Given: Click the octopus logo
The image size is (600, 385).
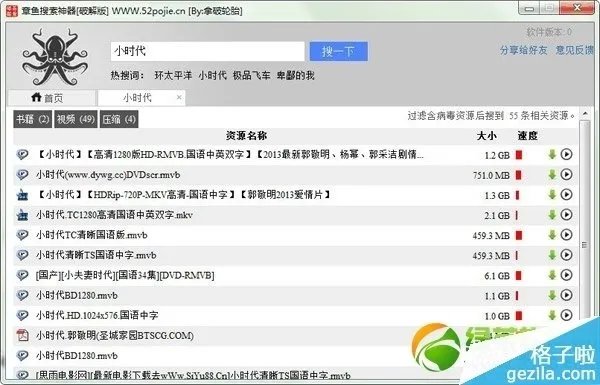Looking at the screenshot, I should pos(55,57).
